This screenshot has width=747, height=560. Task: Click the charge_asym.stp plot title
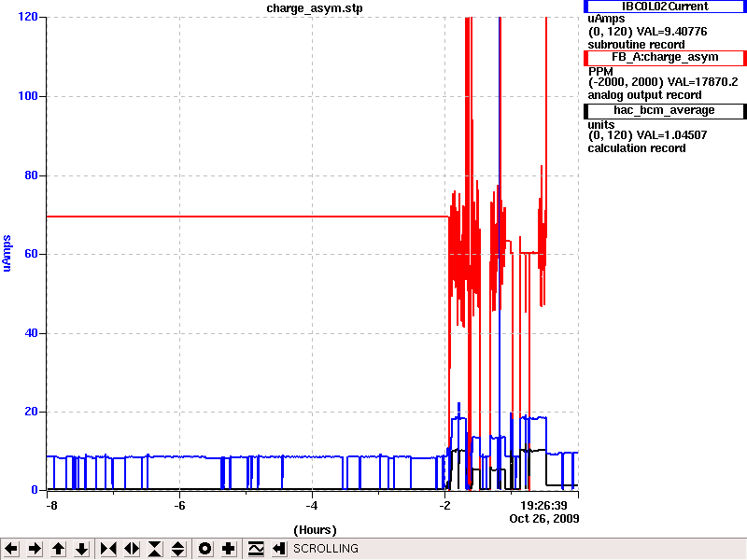(315, 8)
